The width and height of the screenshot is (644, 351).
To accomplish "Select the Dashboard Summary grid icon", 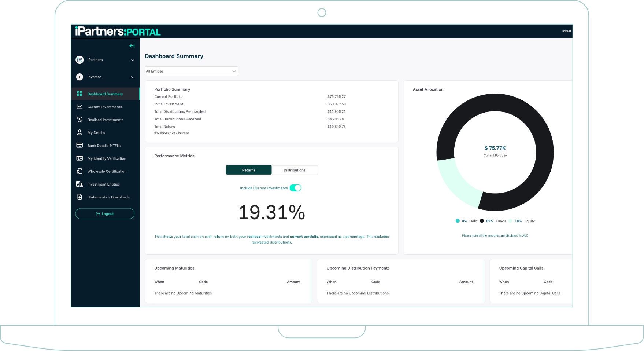I will point(79,94).
